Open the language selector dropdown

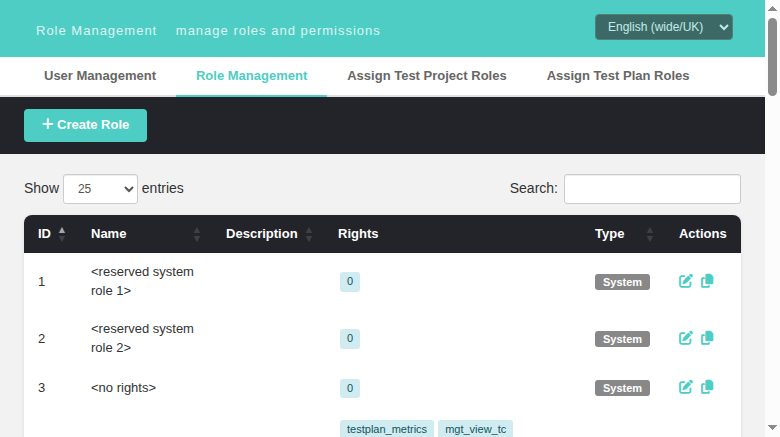click(664, 27)
